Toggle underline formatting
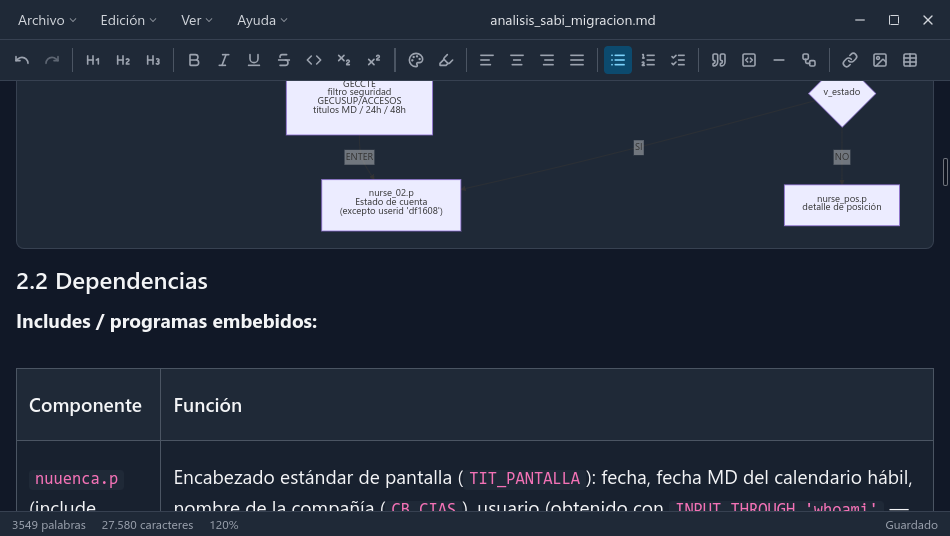Viewport: 950px width, 536px height. click(x=254, y=60)
